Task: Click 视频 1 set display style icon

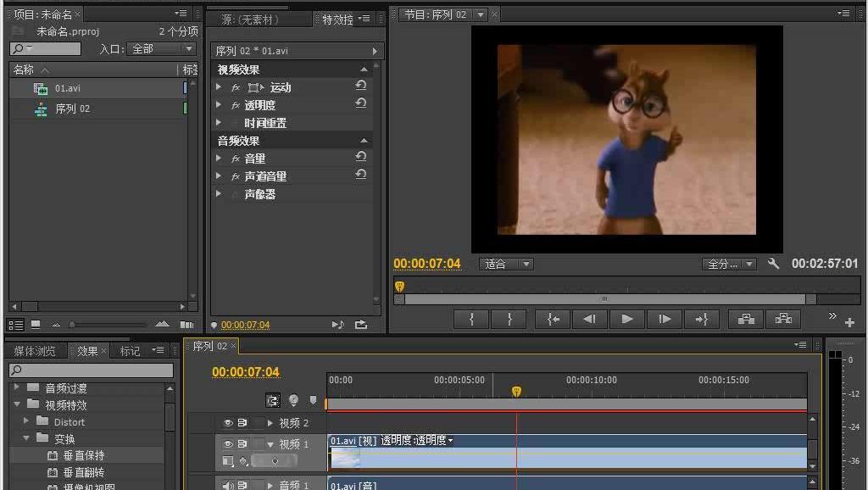Action: click(227, 460)
